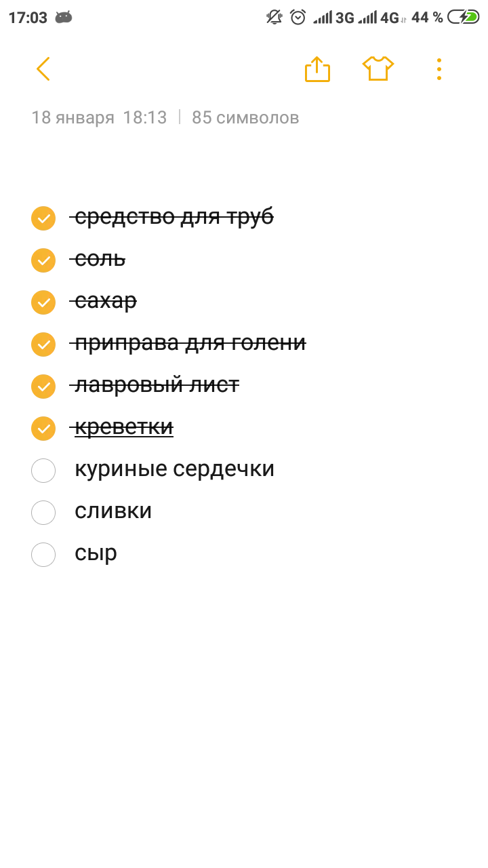The height and width of the screenshot is (868, 488).
Task: Uncheck the 'соль' checkbox
Action: click(43, 260)
